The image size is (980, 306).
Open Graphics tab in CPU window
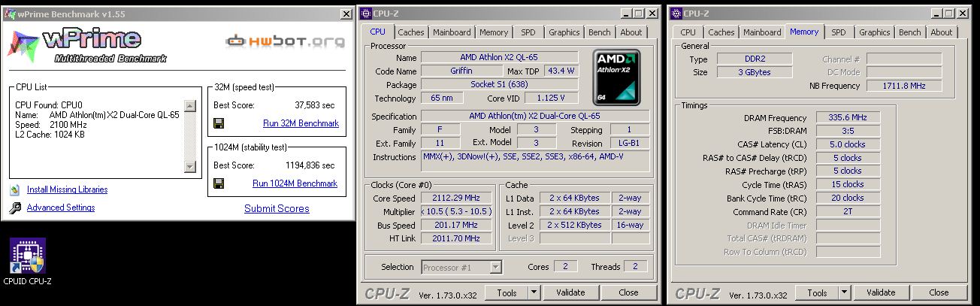point(564,32)
